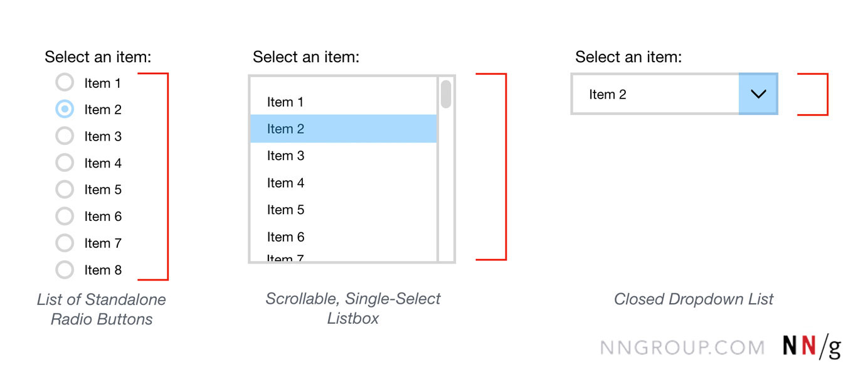Viewport: 868px width, 379px height.
Task: Select the Item 1 radio button
Action: tap(65, 83)
